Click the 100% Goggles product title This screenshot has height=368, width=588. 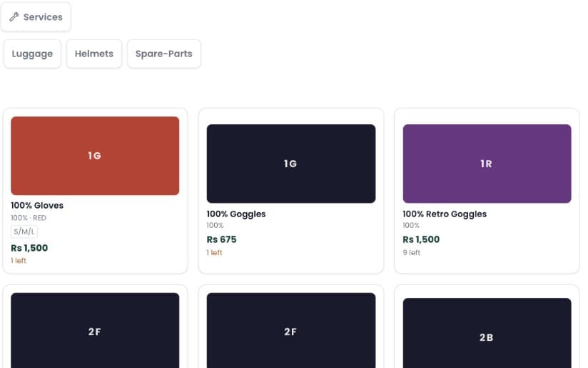point(236,214)
